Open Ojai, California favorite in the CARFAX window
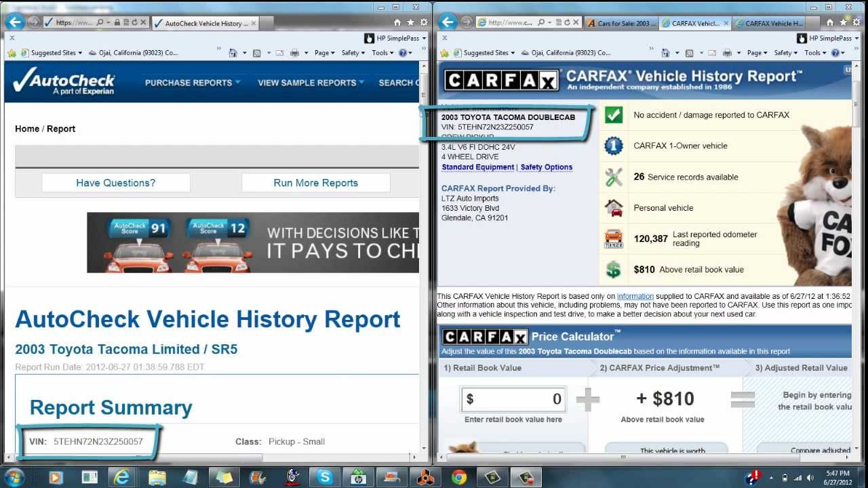The image size is (868, 488). pos(564,53)
